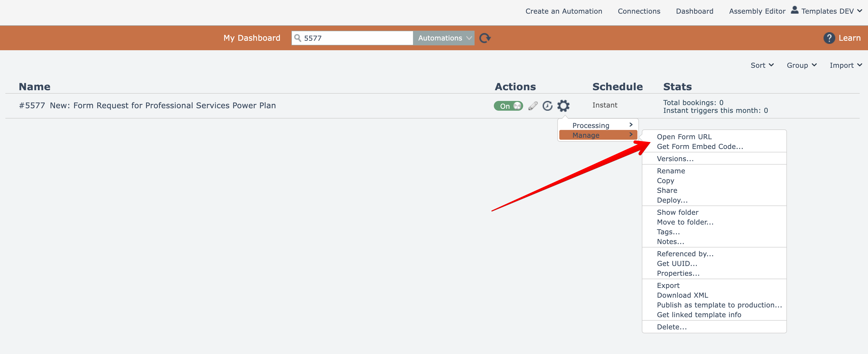Screen dimensions: 868x354
Task: Open the clock history icon
Action: click(547, 106)
